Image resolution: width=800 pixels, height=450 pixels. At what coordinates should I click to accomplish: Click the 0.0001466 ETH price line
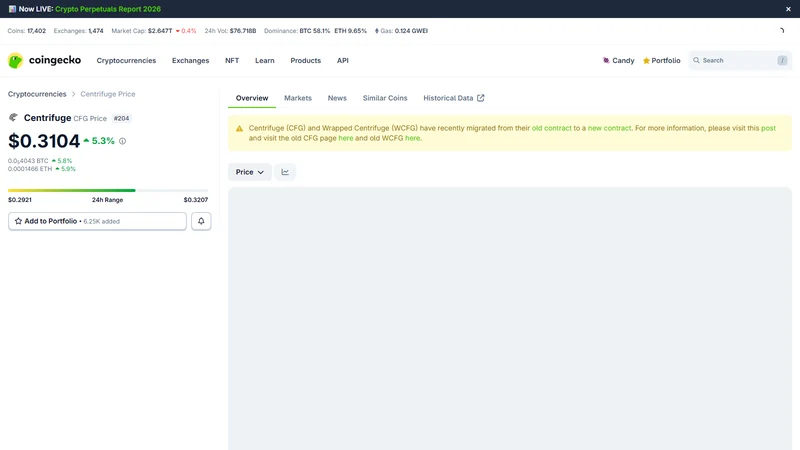pyautogui.click(x=41, y=169)
